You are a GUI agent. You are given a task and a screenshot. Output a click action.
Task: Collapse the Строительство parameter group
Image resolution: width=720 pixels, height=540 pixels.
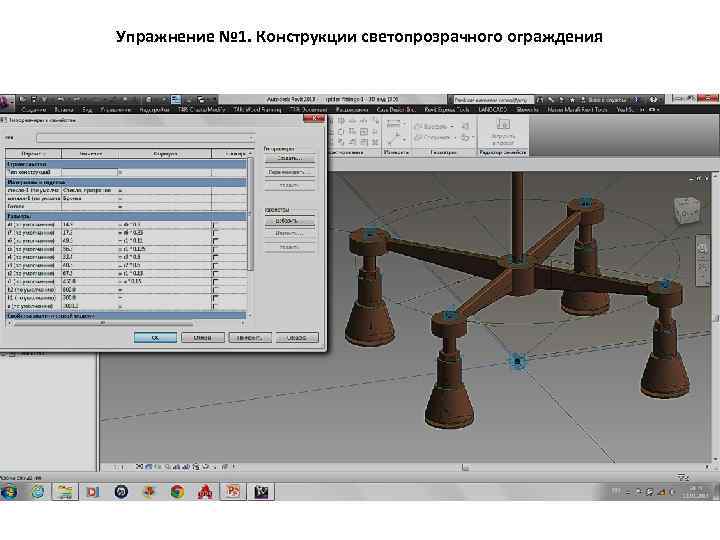click(x=126, y=163)
